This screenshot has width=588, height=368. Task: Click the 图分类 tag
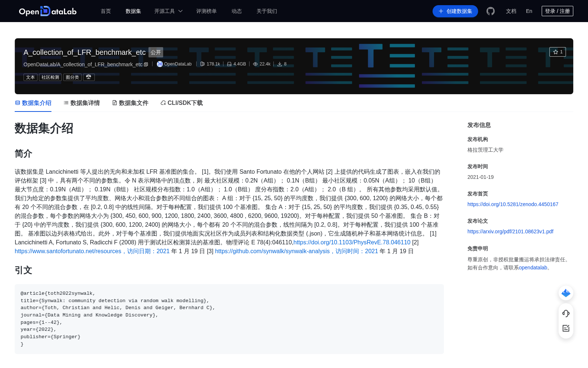[x=72, y=77]
